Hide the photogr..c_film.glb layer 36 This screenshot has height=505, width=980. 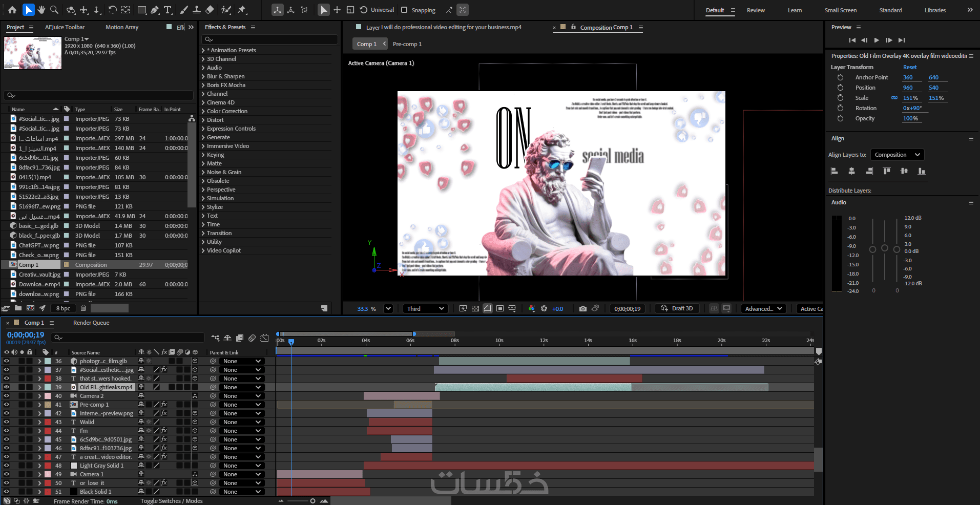point(7,361)
